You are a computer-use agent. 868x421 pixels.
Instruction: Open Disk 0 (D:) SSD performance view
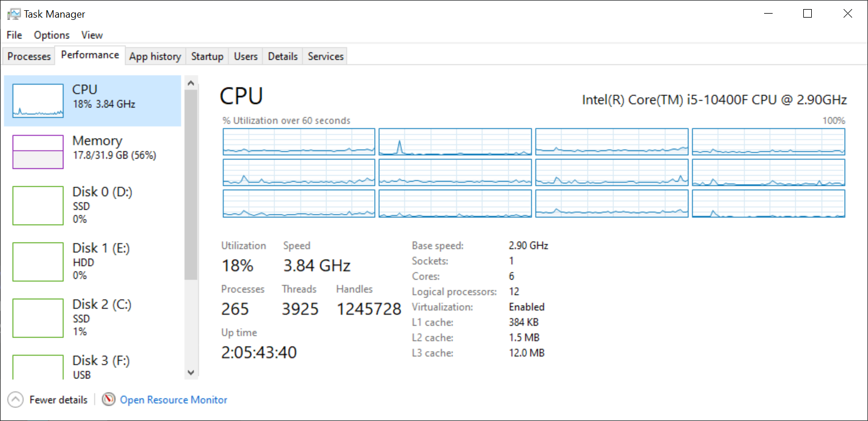[92, 205]
